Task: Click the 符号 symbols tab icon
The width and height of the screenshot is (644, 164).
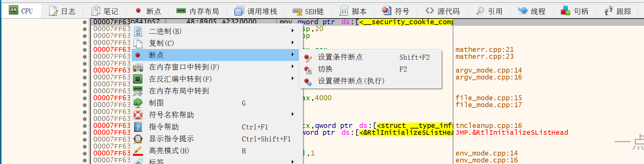Action: tap(387, 11)
